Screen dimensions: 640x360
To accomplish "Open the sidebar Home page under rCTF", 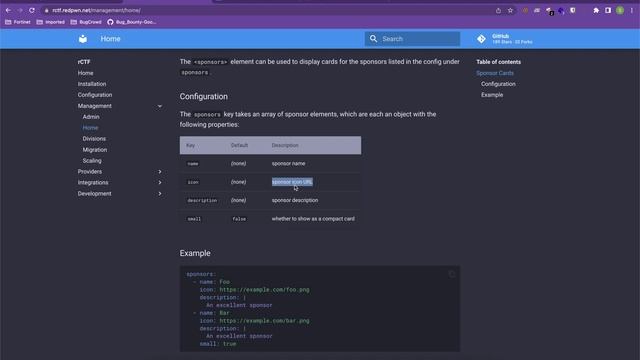I will pos(85,73).
